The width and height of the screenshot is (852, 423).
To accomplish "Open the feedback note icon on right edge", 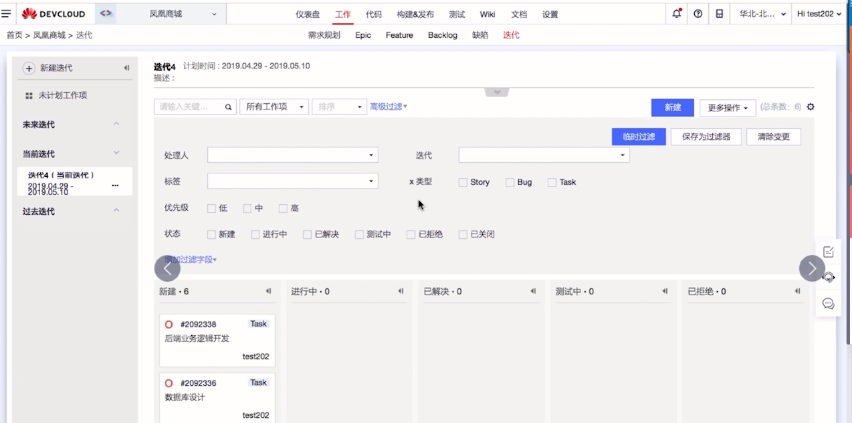I will (x=828, y=252).
